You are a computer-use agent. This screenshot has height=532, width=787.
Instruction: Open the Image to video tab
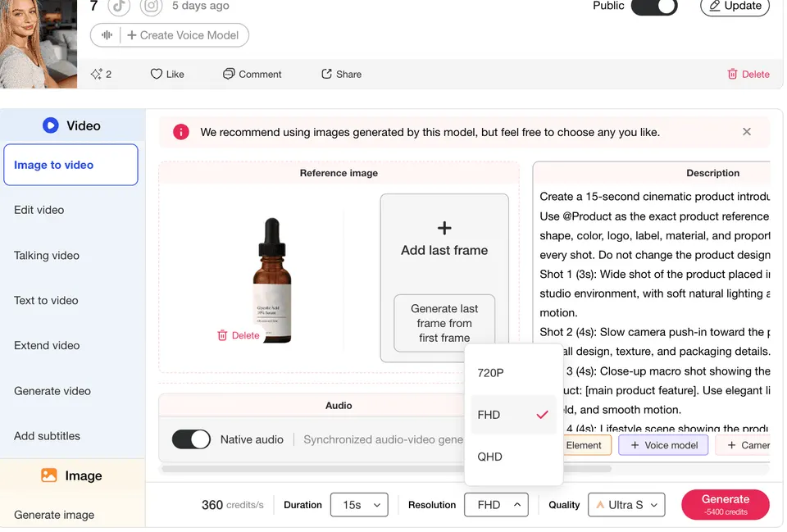coord(71,165)
